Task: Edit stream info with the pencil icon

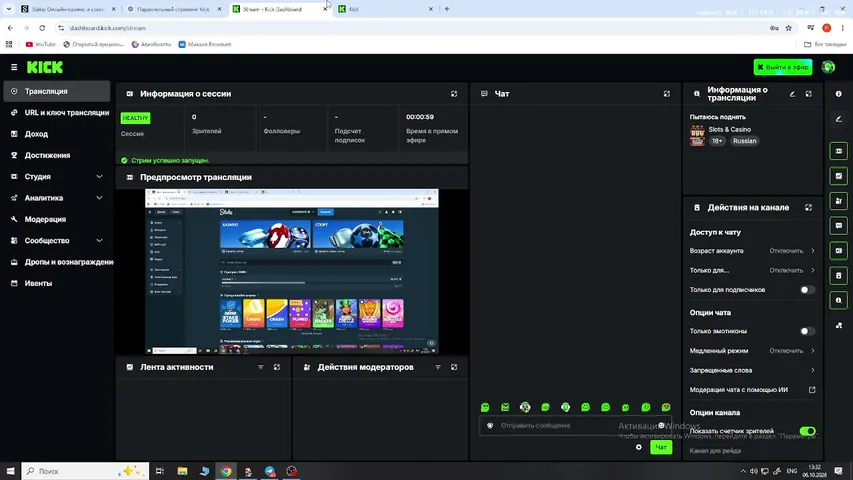Action: [792, 94]
